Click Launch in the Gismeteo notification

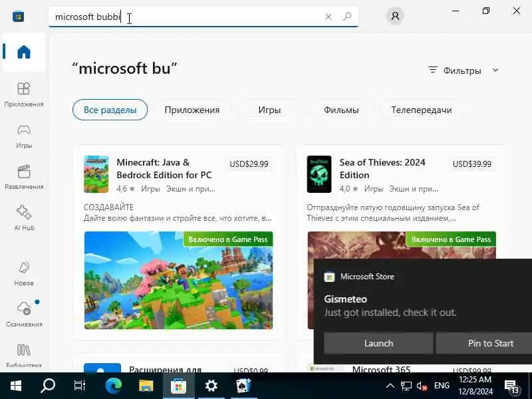(x=378, y=343)
